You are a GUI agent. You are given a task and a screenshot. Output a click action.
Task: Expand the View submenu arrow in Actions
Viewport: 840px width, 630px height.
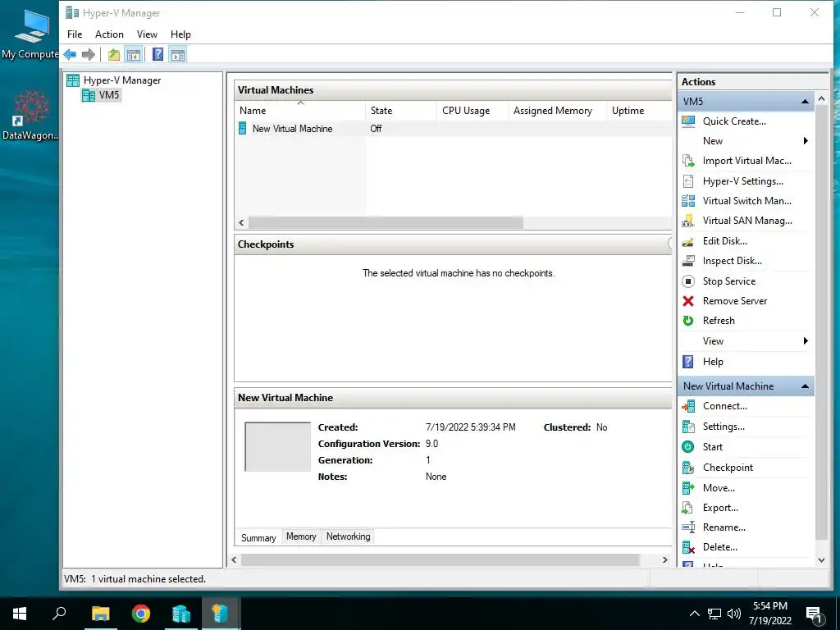click(x=806, y=341)
